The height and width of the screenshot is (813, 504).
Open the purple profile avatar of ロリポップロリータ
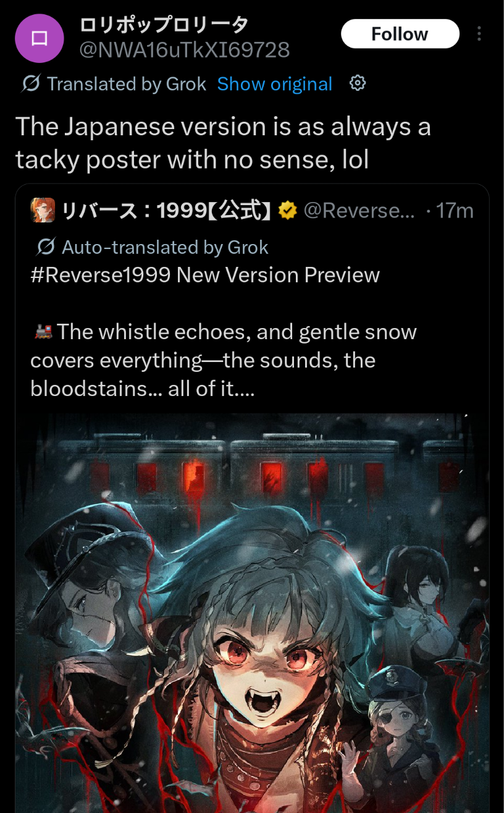pyautogui.click(x=40, y=38)
